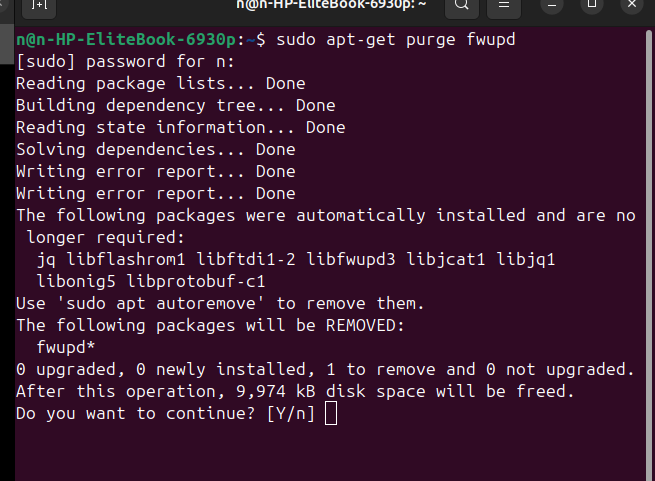The width and height of the screenshot is (655, 481).
Task: Maximize the terminal window
Action: click(x=592, y=5)
